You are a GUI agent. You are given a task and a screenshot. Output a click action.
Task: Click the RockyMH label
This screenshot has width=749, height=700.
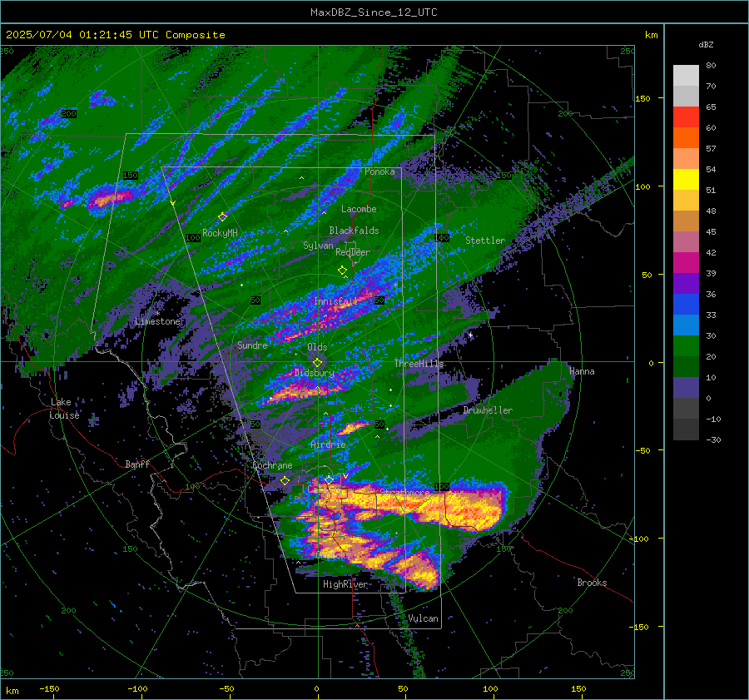click(220, 233)
